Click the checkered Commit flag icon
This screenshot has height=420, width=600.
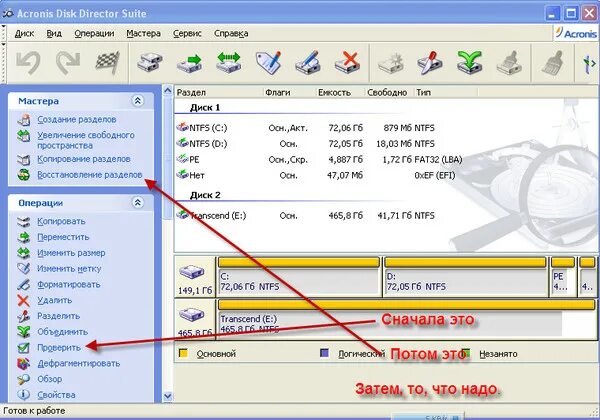pyautogui.click(x=108, y=62)
